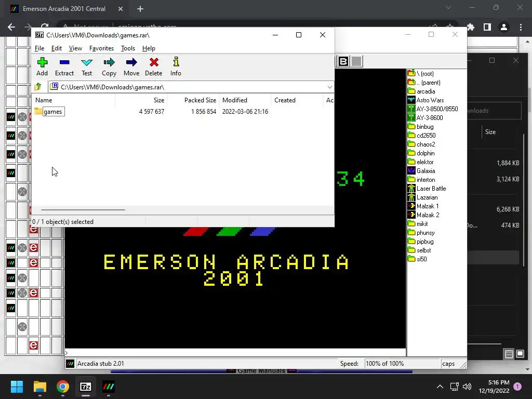Click the Speed 100% of 100% status field
This screenshot has width=532, height=399.
tap(402, 363)
